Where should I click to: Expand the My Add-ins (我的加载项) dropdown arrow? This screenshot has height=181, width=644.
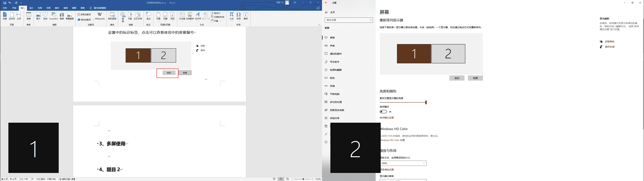pos(93,20)
